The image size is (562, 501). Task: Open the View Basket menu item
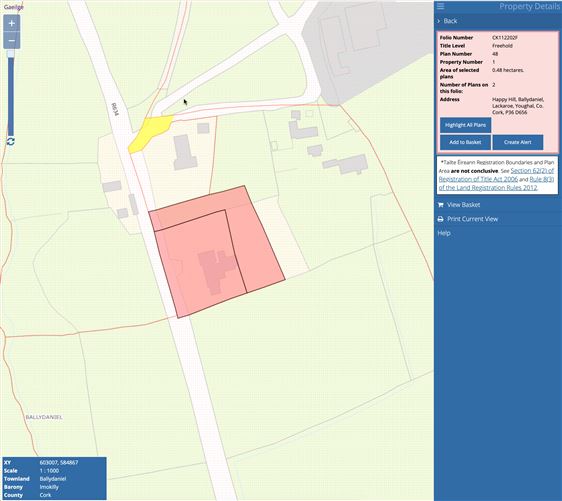[463, 205]
